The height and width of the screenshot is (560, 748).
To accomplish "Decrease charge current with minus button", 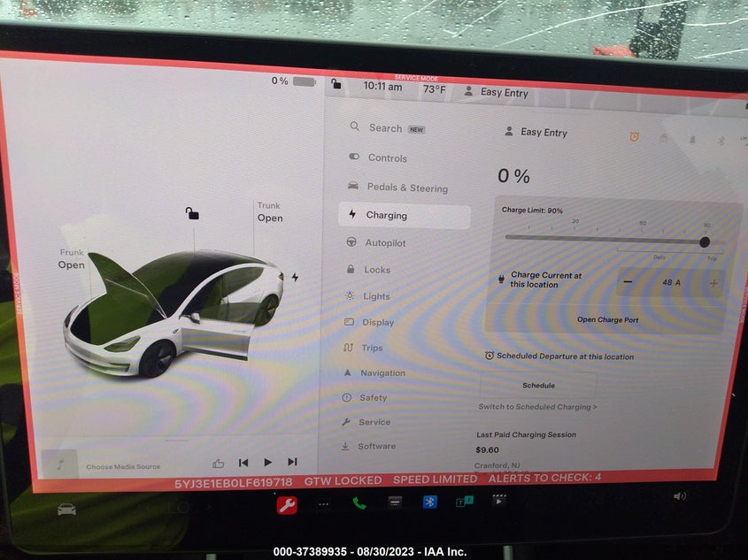I will (x=628, y=282).
